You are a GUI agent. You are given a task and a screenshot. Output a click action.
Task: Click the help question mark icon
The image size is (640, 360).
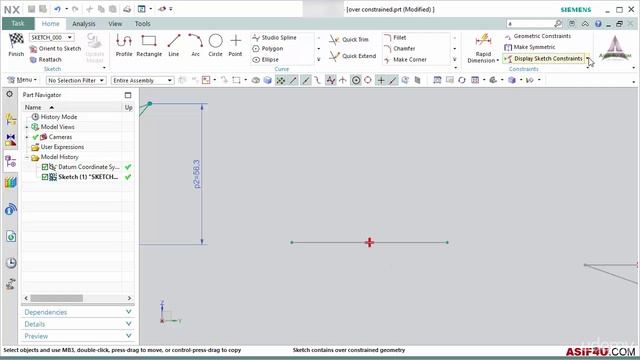[x=598, y=24]
